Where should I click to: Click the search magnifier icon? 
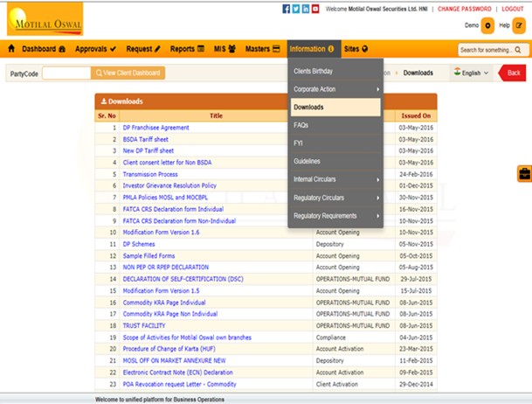coord(518,50)
